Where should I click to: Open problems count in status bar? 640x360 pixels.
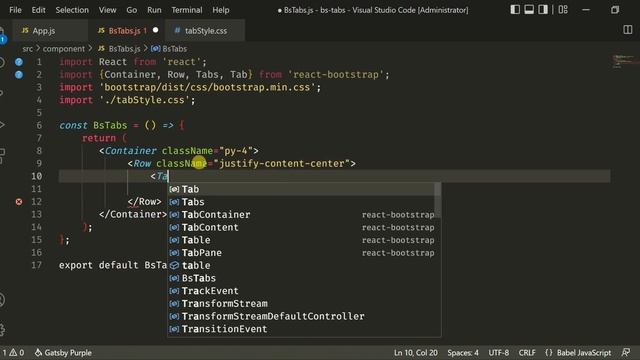[13, 353]
